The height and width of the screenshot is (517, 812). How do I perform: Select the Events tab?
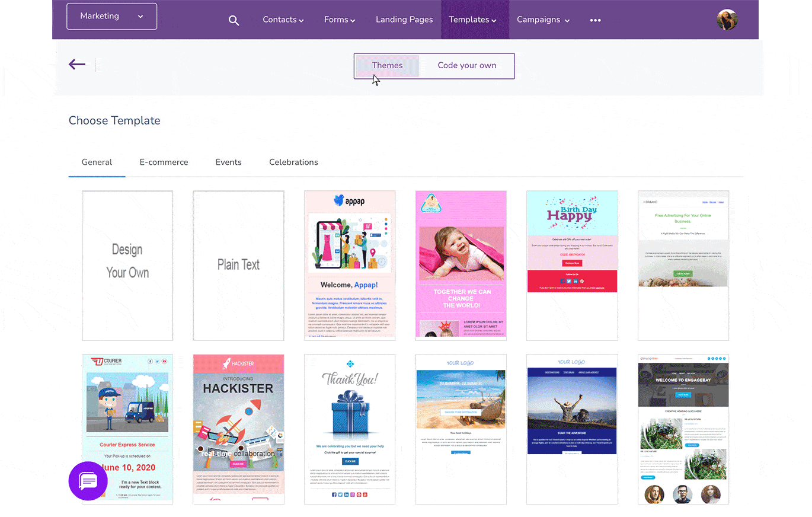pos(228,162)
